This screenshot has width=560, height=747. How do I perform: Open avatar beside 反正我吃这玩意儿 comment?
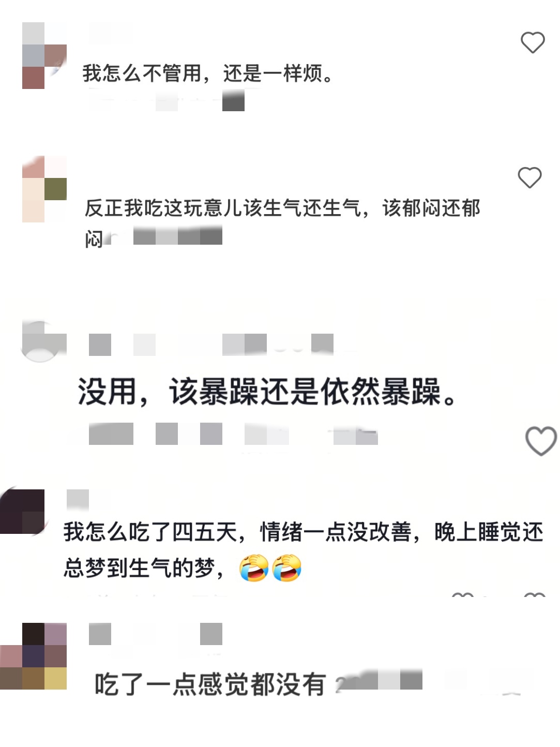coord(44,189)
